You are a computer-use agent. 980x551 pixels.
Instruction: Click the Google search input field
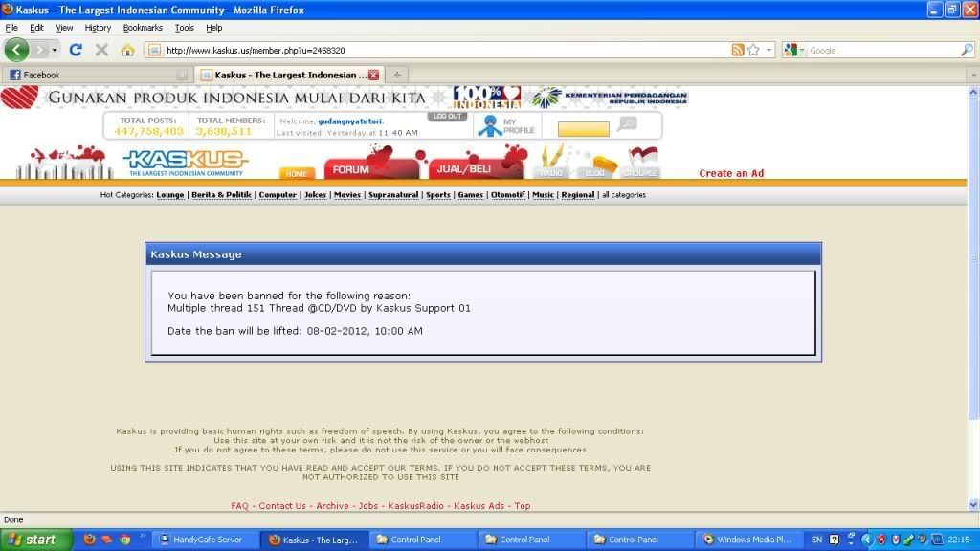(883, 50)
